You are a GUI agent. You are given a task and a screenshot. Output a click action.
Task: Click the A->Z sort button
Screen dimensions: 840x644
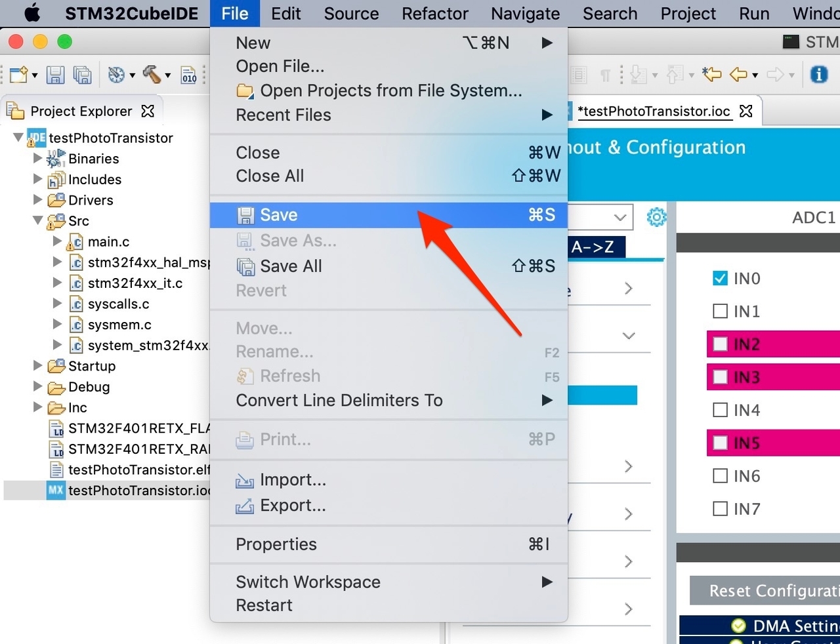[595, 247]
